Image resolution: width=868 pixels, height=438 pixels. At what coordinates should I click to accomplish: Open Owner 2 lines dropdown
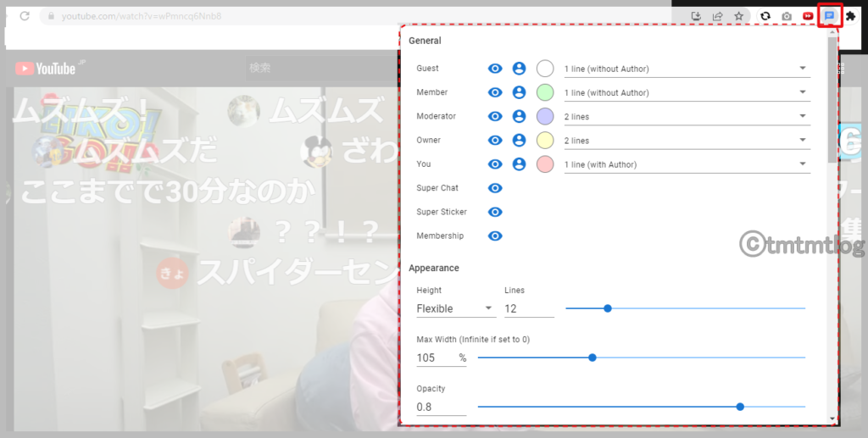pyautogui.click(x=687, y=141)
